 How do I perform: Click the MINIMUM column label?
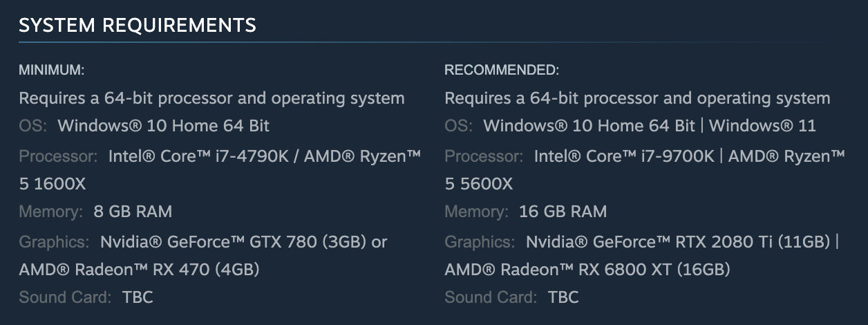51,70
